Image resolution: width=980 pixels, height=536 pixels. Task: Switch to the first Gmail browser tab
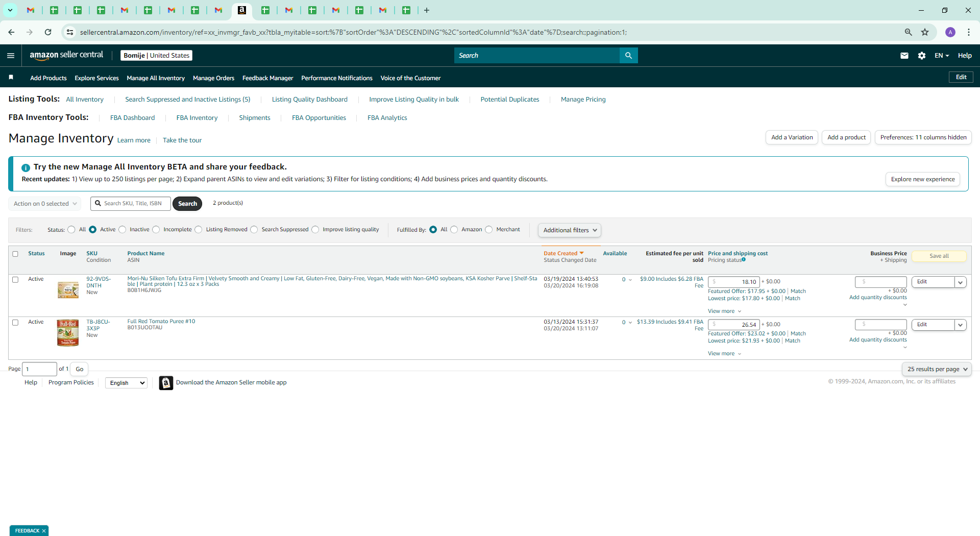point(31,10)
